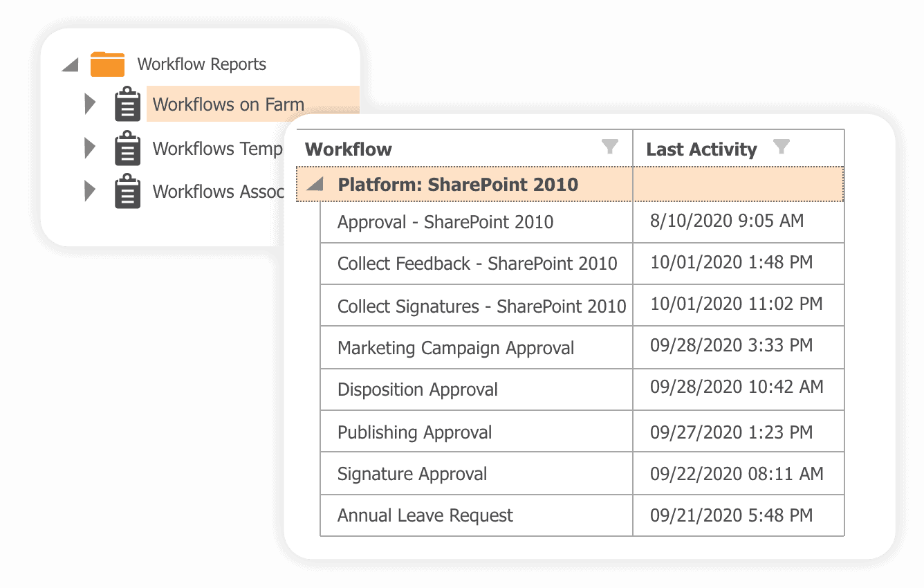
Task: Open the Approval - SharePoint 2010 workflow
Action: point(445,221)
